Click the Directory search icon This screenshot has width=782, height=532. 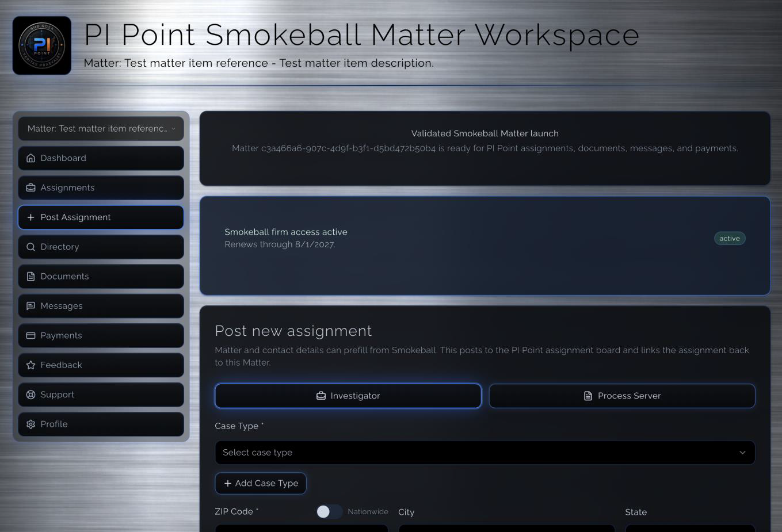pos(31,247)
